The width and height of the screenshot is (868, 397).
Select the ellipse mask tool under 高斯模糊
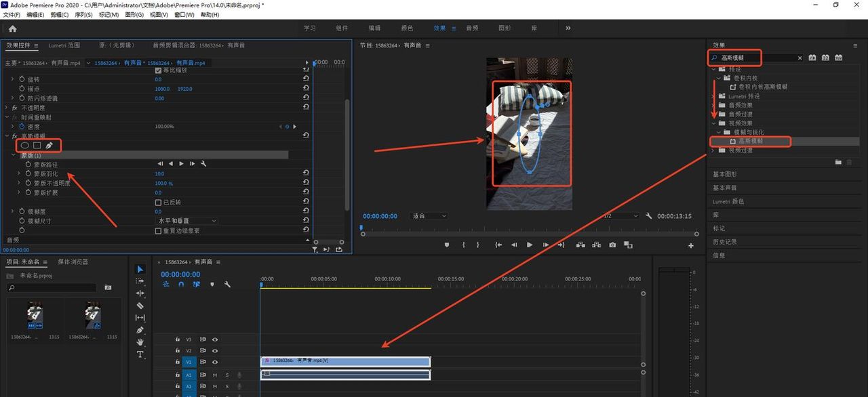point(25,145)
